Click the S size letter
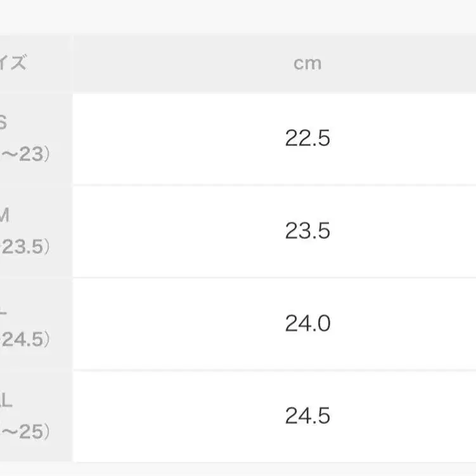Screen dimensions: 476x476 coord(3,123)
